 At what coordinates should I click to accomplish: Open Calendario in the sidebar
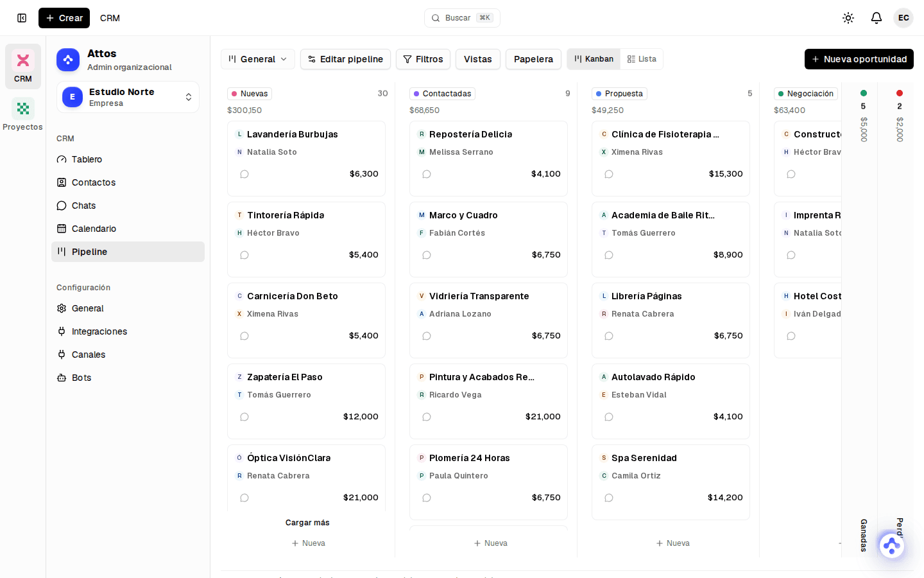click(x=128, y=229)
